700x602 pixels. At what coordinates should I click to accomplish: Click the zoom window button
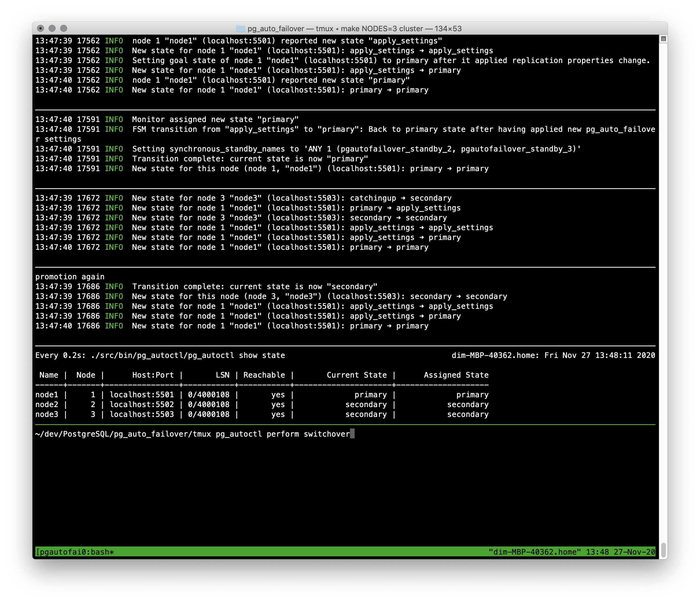tap(64, 28)
